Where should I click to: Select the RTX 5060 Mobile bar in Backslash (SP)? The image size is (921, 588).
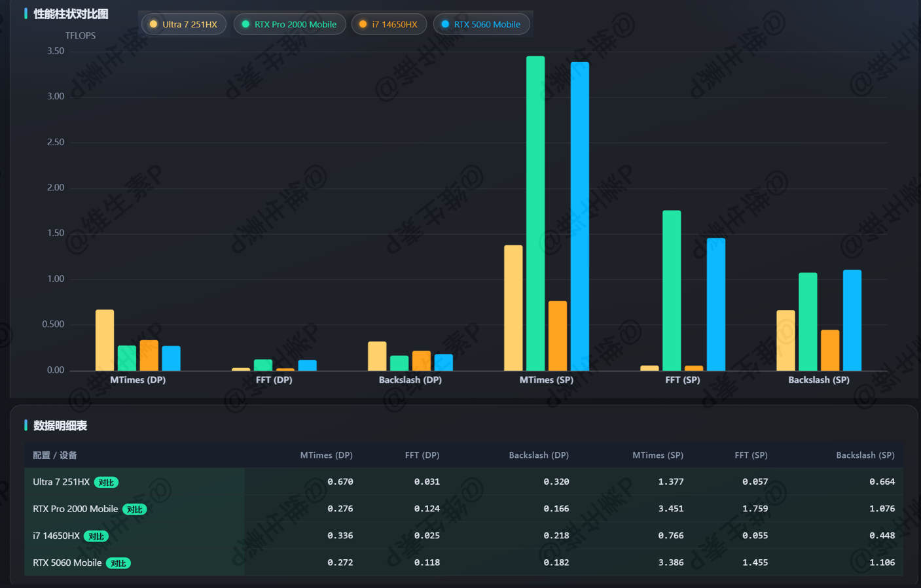click(852, 320)
